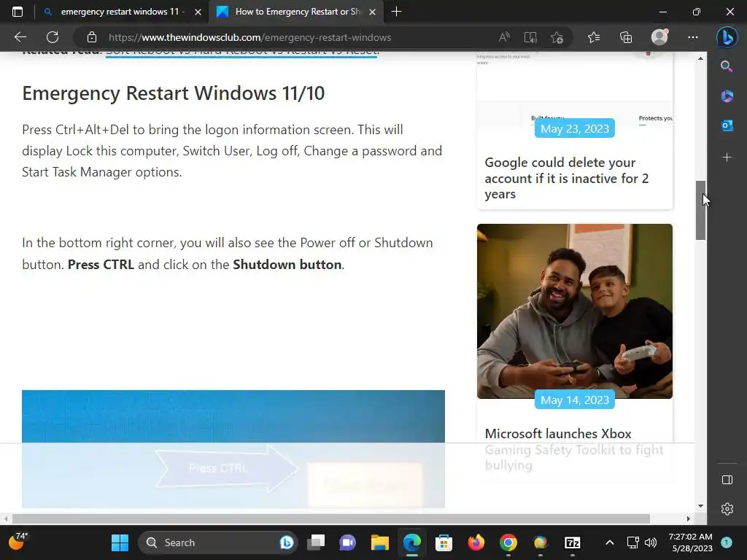Add this page to favorites
The image size is (747, 560).
click(557, 37)
